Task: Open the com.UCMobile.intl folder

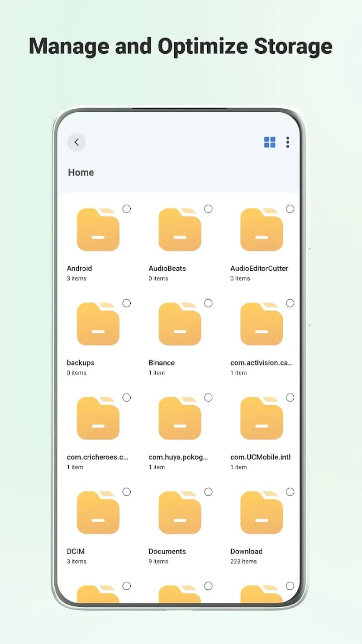Action: coord(261,418)
